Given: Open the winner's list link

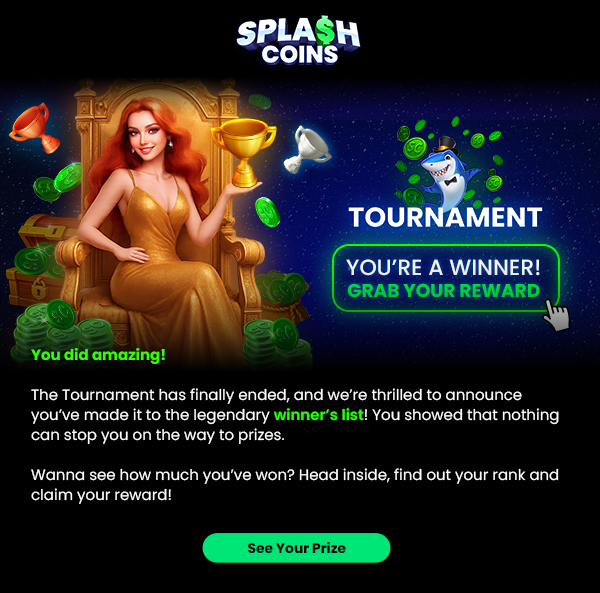Looking at the screenshot, I should click(318, 415).
